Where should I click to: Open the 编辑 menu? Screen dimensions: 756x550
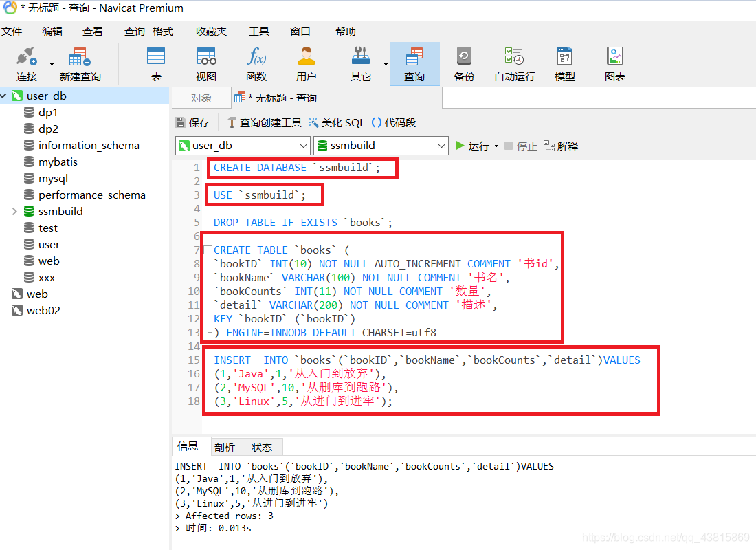pos(52,32)
